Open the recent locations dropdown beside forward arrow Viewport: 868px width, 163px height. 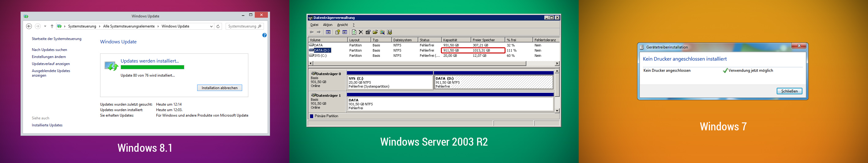pyautogui.click(x=45, y=26)
